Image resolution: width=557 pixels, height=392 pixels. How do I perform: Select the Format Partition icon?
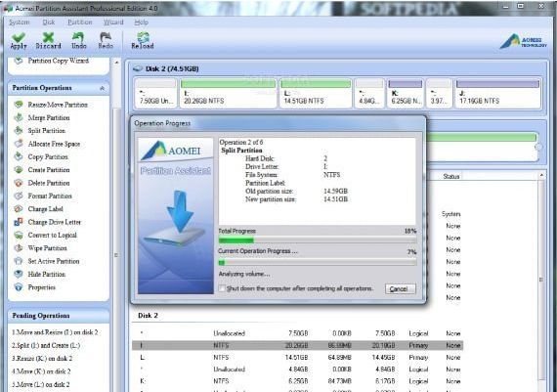click(19, 196)
